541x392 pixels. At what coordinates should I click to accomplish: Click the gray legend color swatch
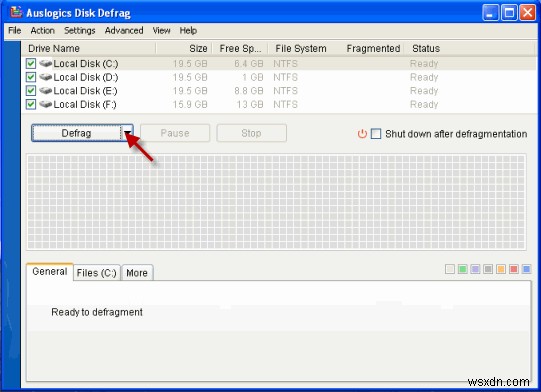point(488,269)
